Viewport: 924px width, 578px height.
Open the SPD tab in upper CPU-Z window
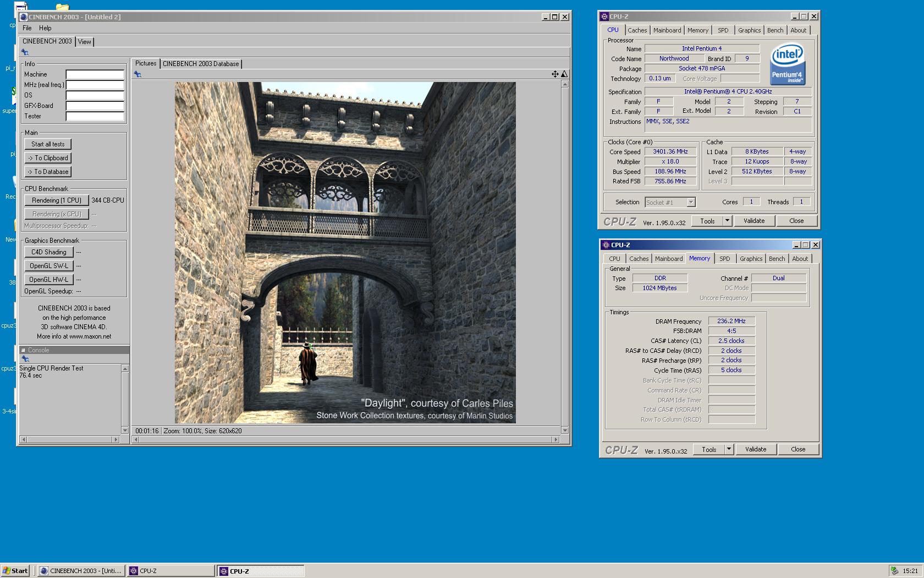(723, 30)
